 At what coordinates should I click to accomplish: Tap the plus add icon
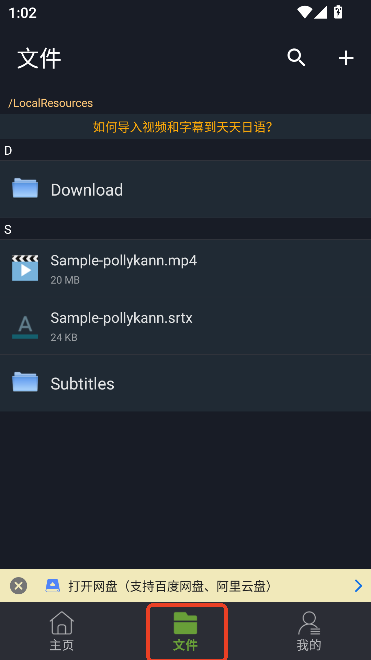click(x=346, y=58)
